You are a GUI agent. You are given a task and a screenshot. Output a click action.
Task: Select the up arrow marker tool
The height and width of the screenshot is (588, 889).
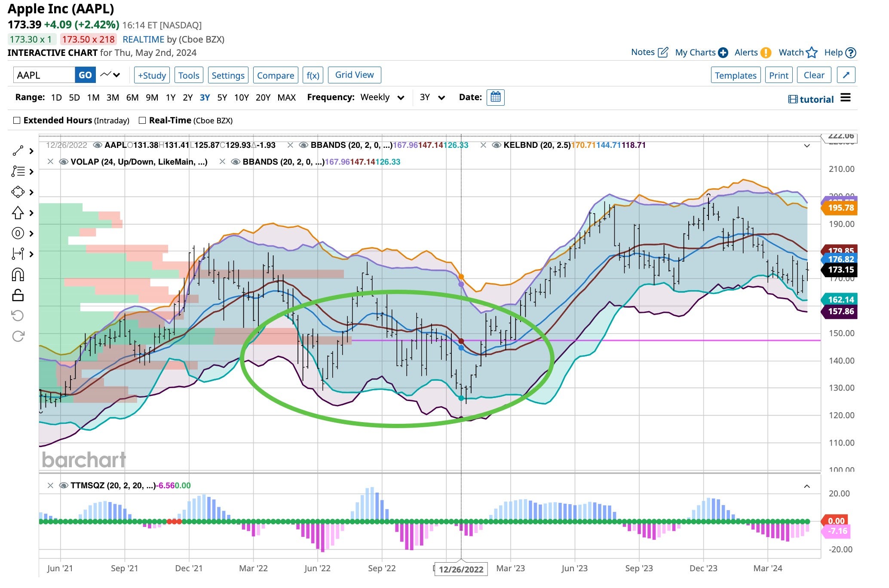coord(18,212)
